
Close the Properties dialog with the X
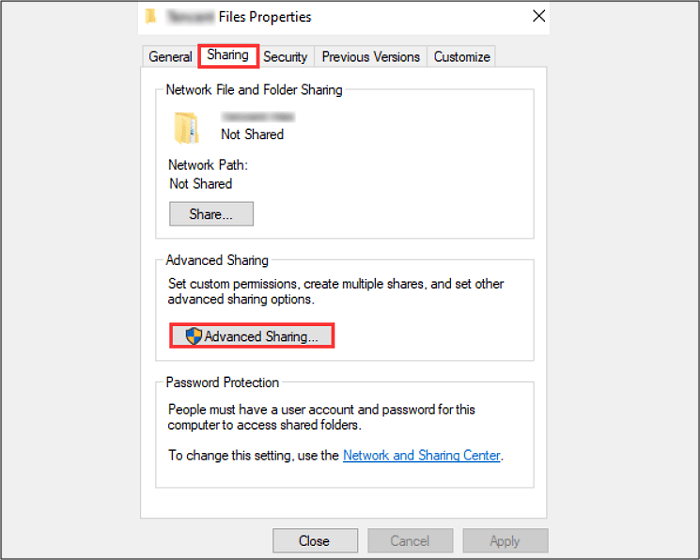click(x=539, y=16)
